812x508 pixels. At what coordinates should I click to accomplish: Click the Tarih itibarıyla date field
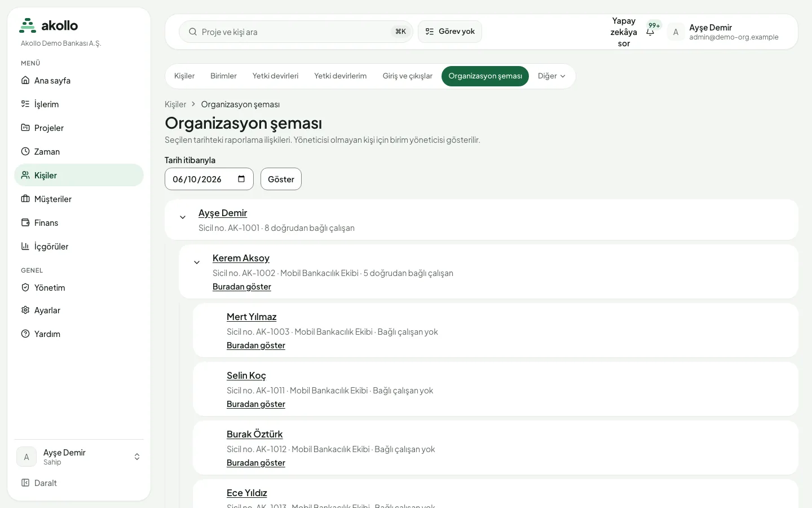[209, 179]
